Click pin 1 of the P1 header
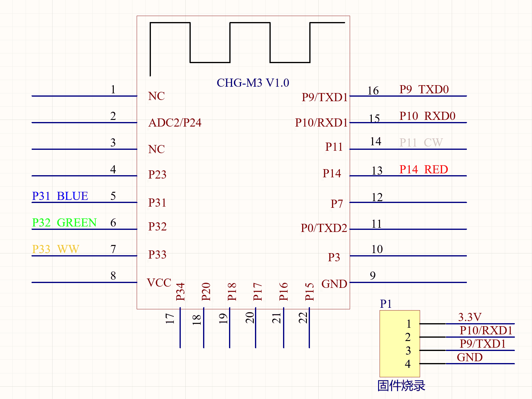Screen dimensions: 532x399 [409, 324]
